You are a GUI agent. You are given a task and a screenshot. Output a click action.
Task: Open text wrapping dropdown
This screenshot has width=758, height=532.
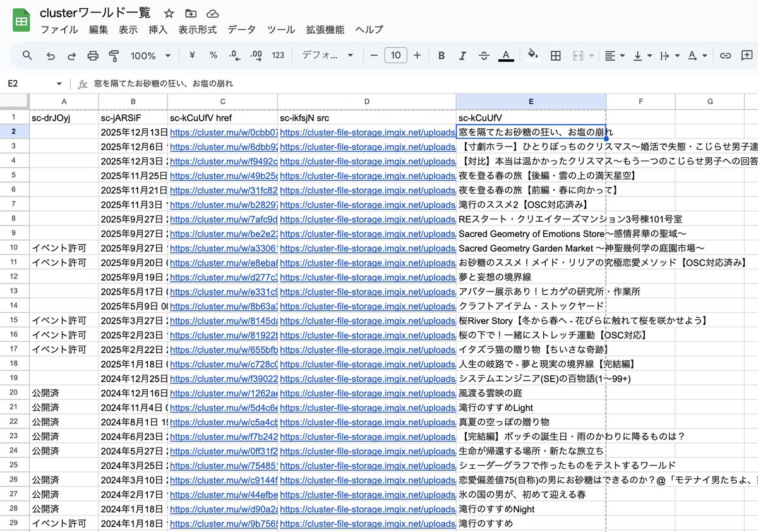coord(670,56)
